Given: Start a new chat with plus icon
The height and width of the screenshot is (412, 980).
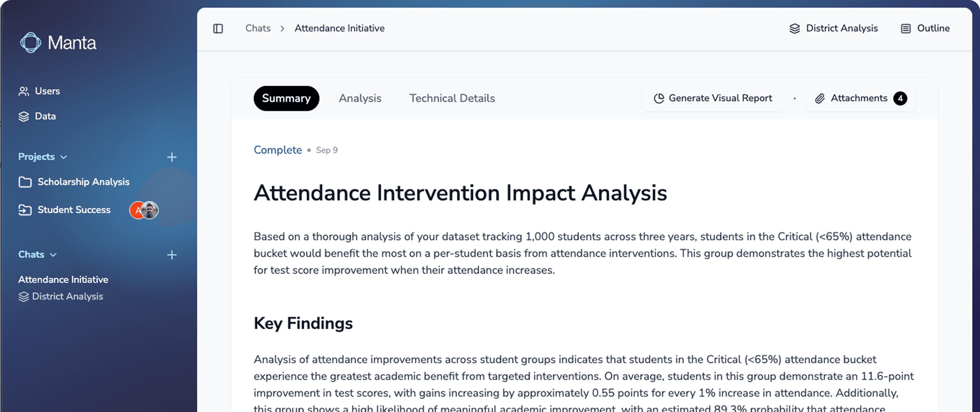Looking at the screenshot, I should [x=172, y=255].
